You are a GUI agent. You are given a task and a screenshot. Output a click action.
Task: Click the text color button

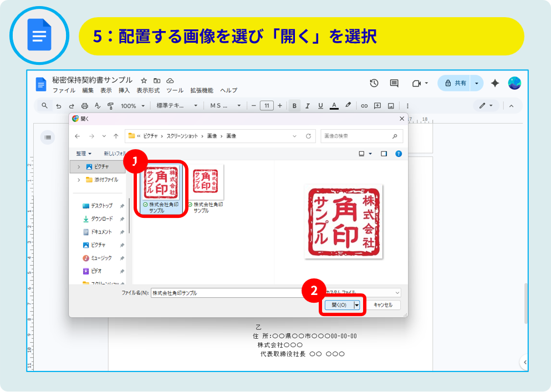pyautogui.click(x=334, y=106)
